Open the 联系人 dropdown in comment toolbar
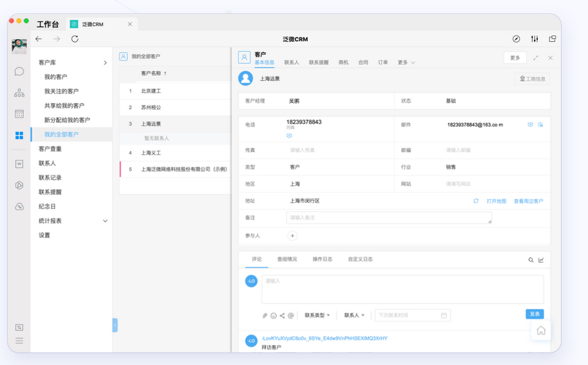The height and width of the screenshot is (365, 588). pos(354,316)
